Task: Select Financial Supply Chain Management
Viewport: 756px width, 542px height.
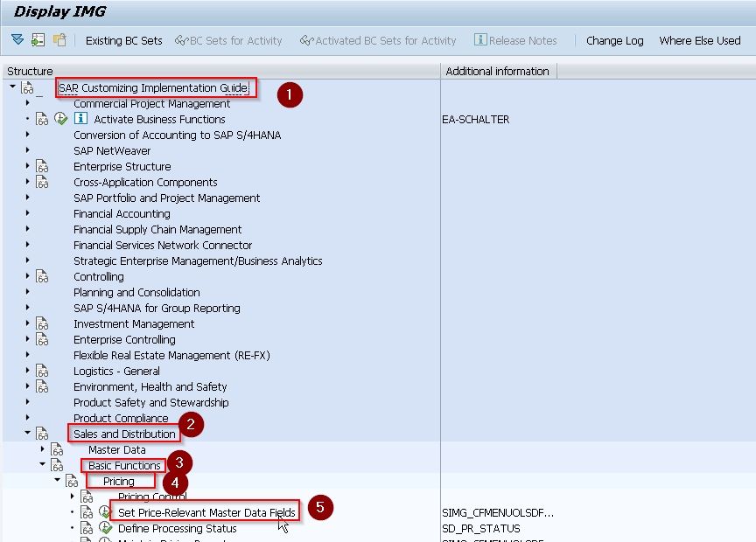Action: coord(157,229)
